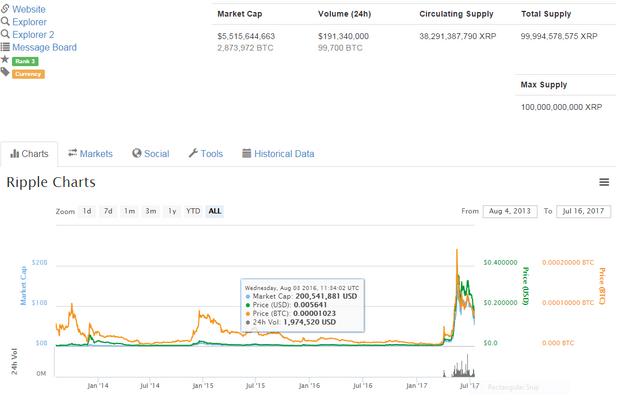Viewport: 640px width, 405px height.
Task: Click the Jan '14 x-axis label
Action: tap(98, 385)
